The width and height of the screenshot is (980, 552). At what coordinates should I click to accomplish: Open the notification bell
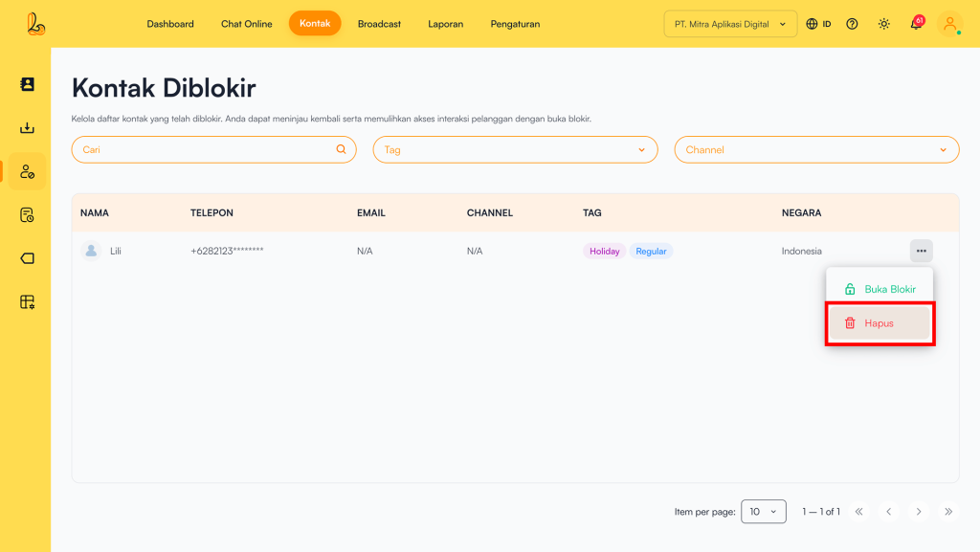916,24
